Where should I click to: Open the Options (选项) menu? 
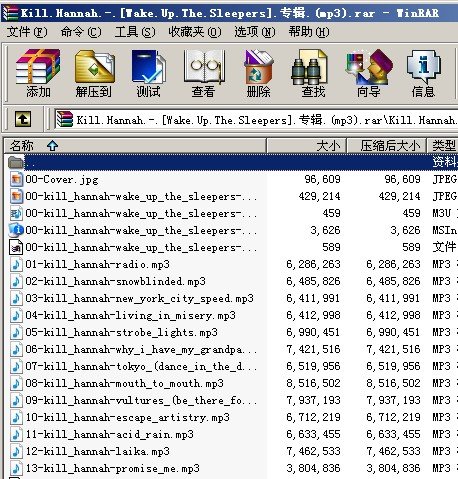(x=255, y=32)
